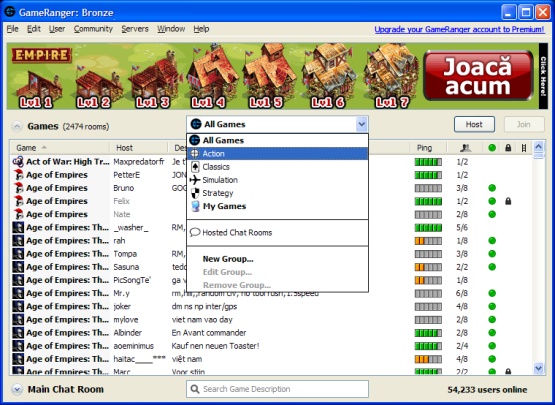The height and width of the screenshot is (405, 555).
Task: Click padlock icon in Felix row
Action: click(508, 201)
